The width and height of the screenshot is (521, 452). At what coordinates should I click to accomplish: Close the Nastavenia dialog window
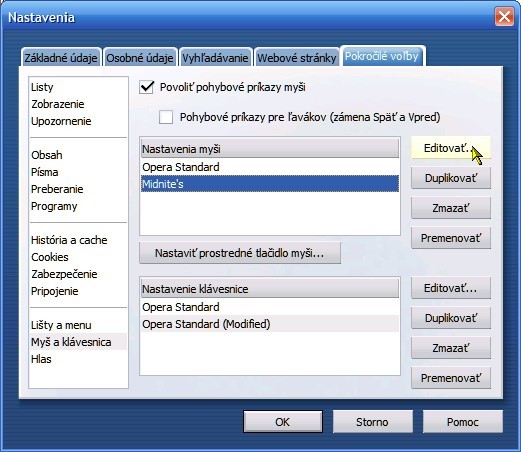click(x=504, y=16)
